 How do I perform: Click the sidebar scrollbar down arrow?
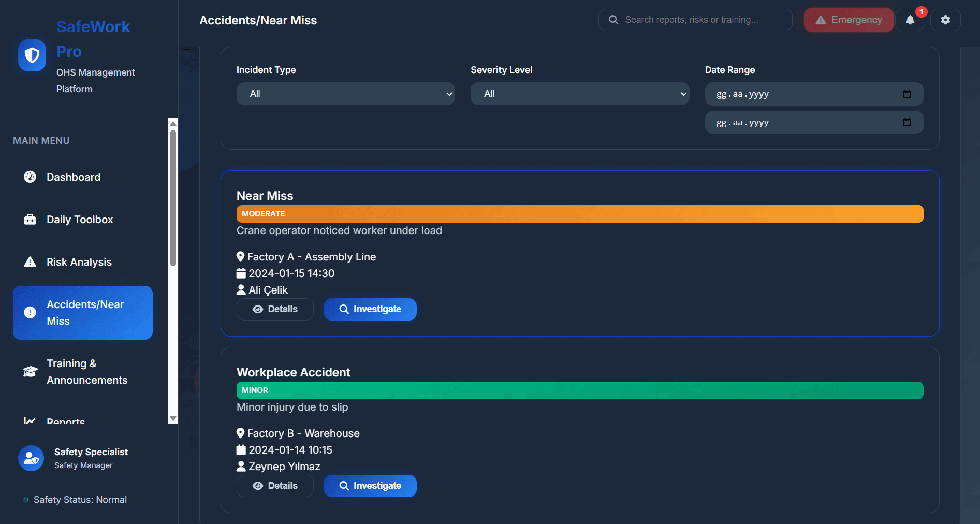(x=173, y=418)
